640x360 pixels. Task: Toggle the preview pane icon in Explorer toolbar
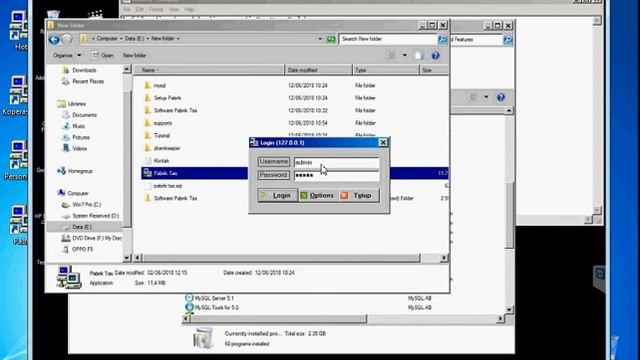pos(419,56)
